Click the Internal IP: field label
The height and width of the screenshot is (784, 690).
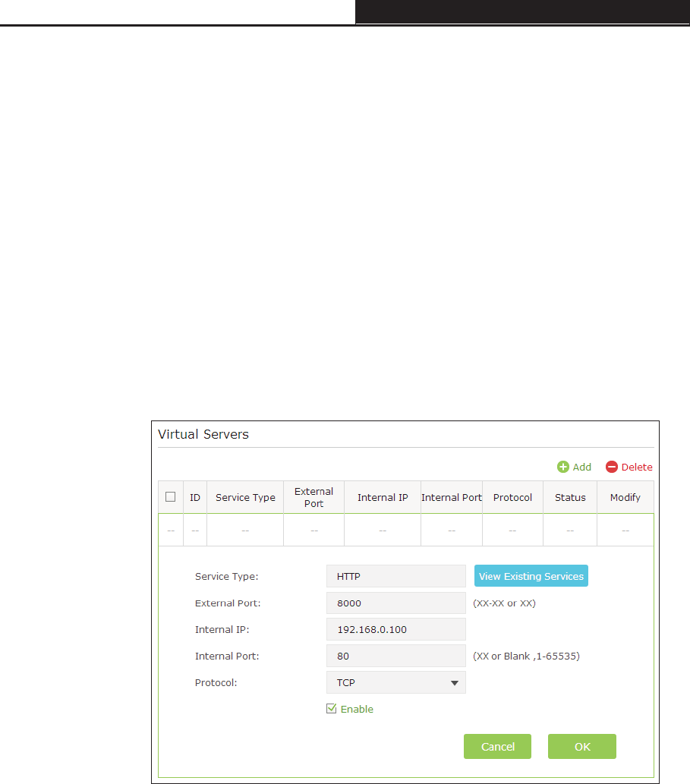coord(222,629)
